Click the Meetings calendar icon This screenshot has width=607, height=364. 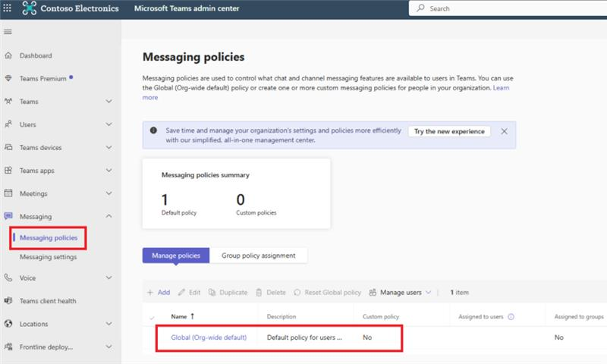[x=8, y=193]
